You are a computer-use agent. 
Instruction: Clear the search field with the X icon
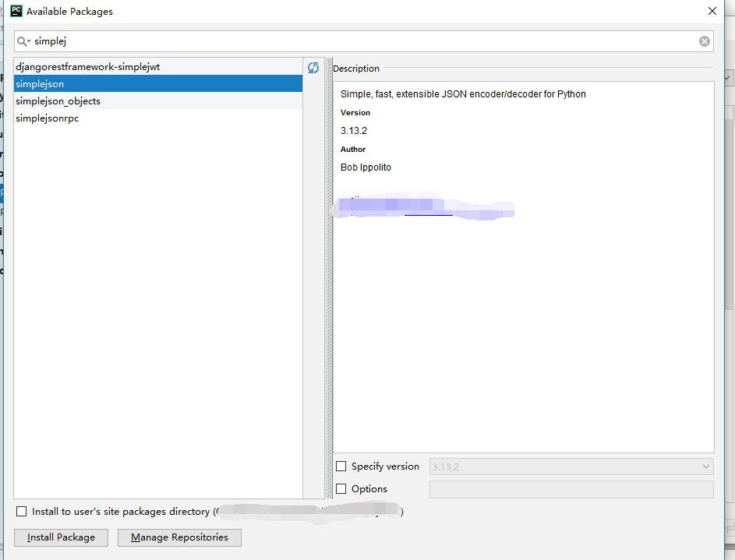(x=704, y=41)
